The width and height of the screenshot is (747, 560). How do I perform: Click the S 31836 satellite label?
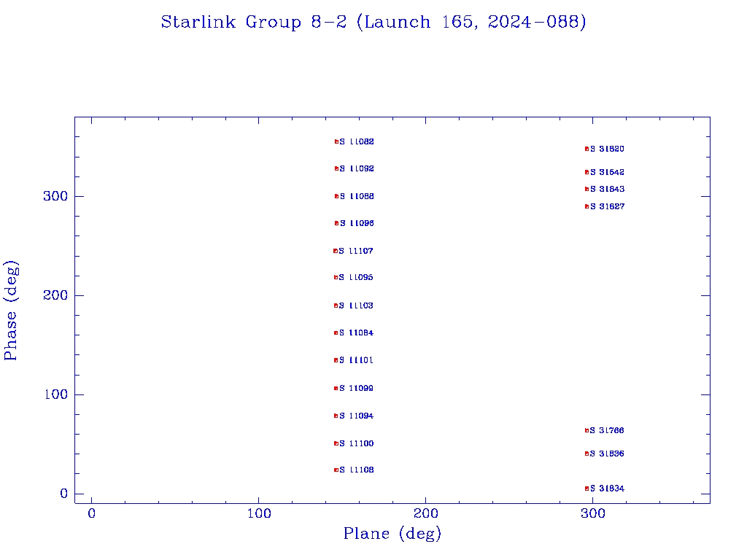(607, 454)
